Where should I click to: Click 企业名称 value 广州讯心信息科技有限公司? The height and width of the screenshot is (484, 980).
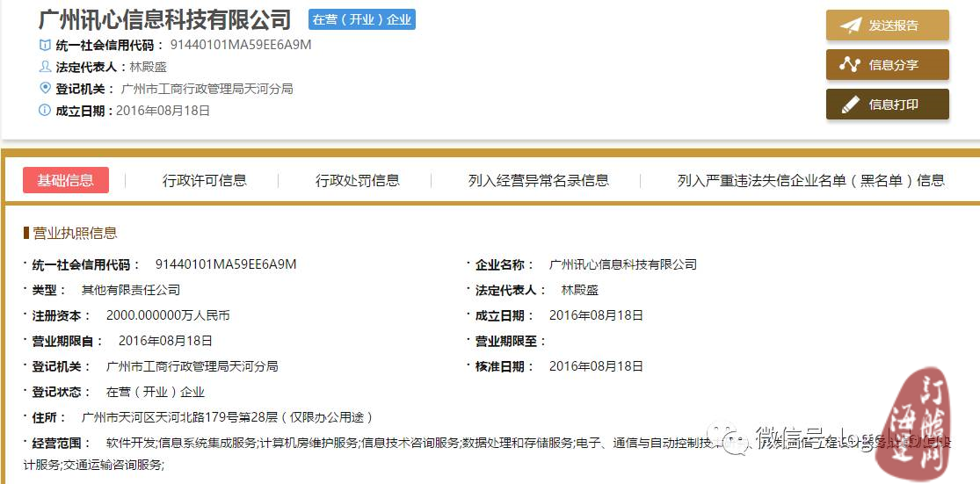[x=622, y=264]
